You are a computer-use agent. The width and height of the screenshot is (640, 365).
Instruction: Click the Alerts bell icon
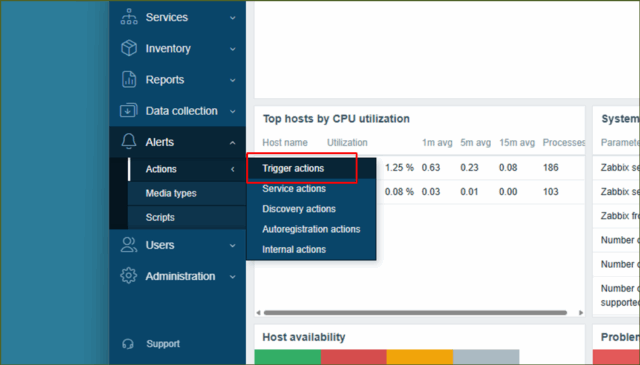pos(129,142)
